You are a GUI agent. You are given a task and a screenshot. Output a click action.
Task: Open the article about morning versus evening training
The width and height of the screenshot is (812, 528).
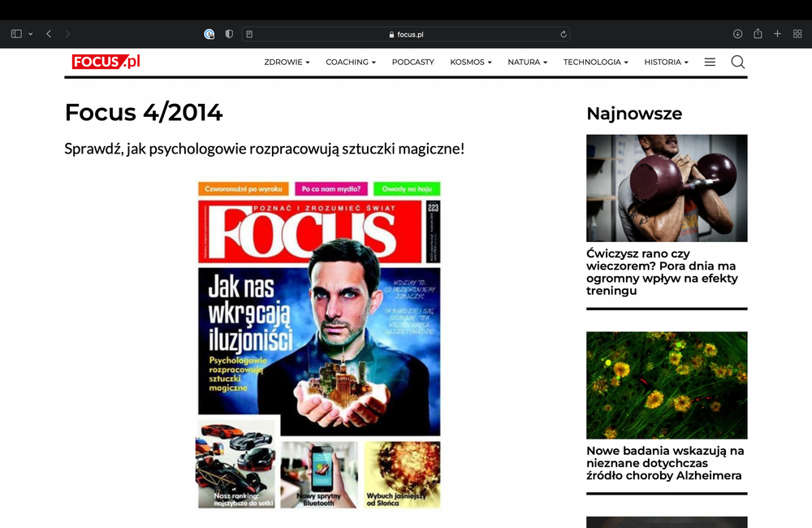point(667,268)
